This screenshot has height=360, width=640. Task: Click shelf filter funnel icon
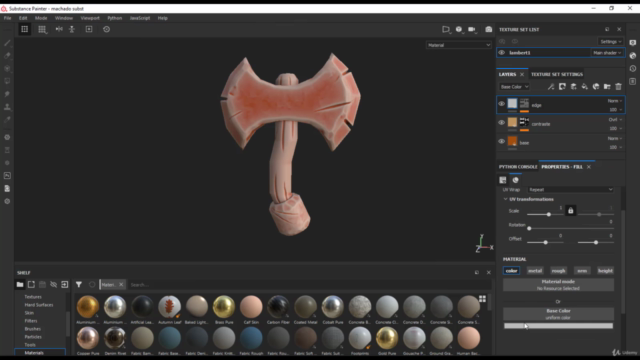(x=79, y=284)
